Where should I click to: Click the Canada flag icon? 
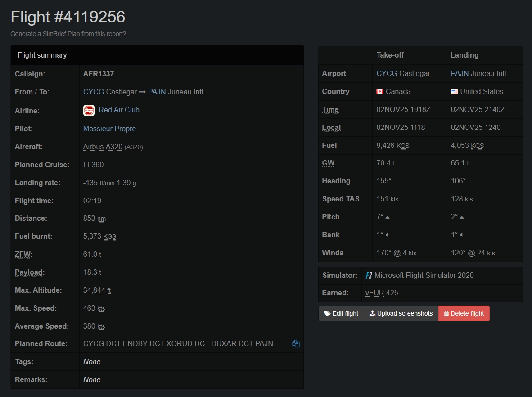pos(380,92)
